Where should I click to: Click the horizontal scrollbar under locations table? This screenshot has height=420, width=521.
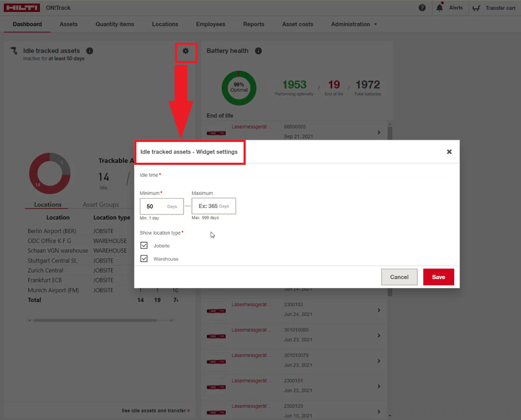pyautogui.click(x=95, y=320)
